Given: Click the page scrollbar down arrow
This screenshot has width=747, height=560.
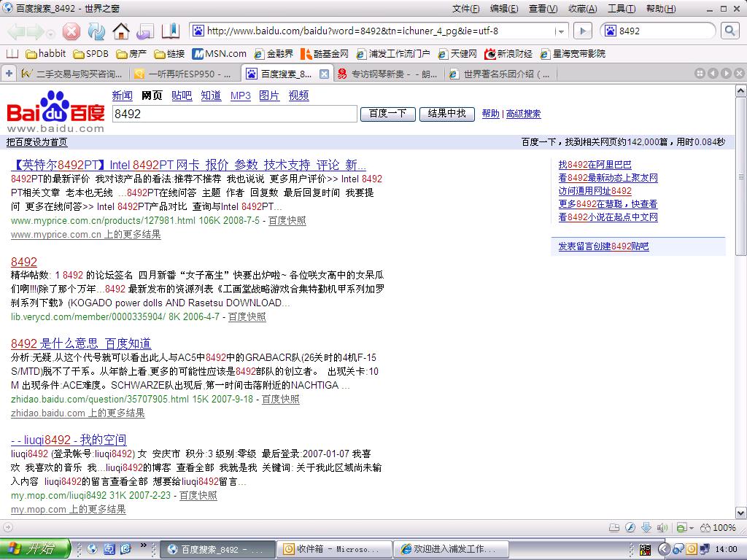Looking at the screenshot, I should coord(741,513).
